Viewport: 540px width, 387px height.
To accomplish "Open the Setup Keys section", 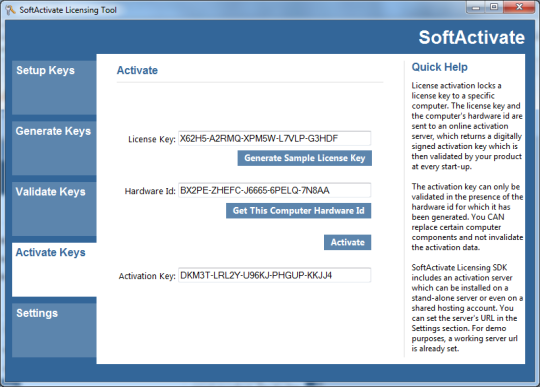I will click(54, 87).
